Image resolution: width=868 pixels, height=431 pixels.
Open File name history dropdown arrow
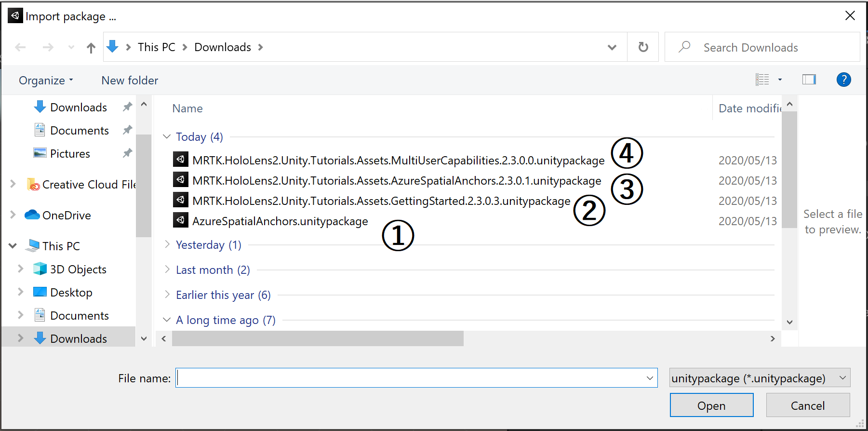pyautogui.click(x=650, y=378)
